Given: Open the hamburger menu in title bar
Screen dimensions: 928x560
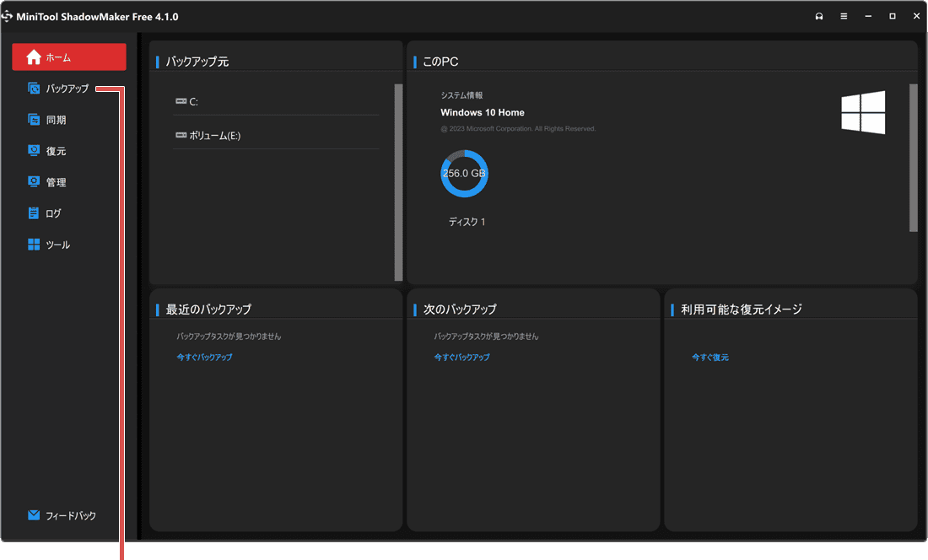Looking at the screenshot, I should 843,16.
